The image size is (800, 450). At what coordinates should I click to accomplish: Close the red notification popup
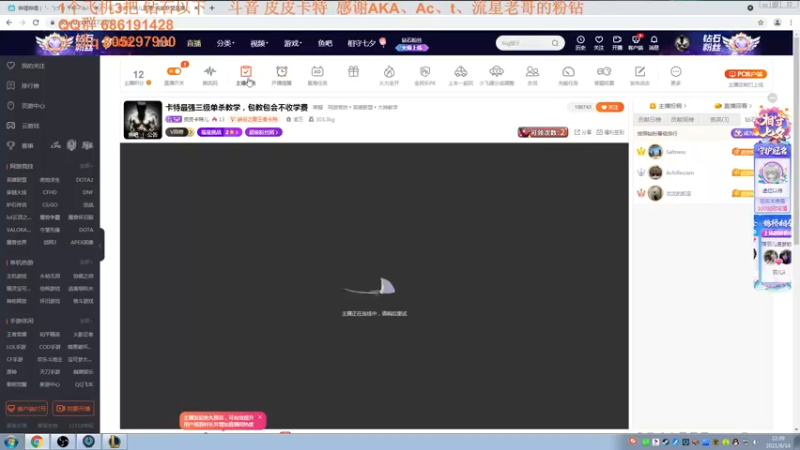(x=260, y=417)
